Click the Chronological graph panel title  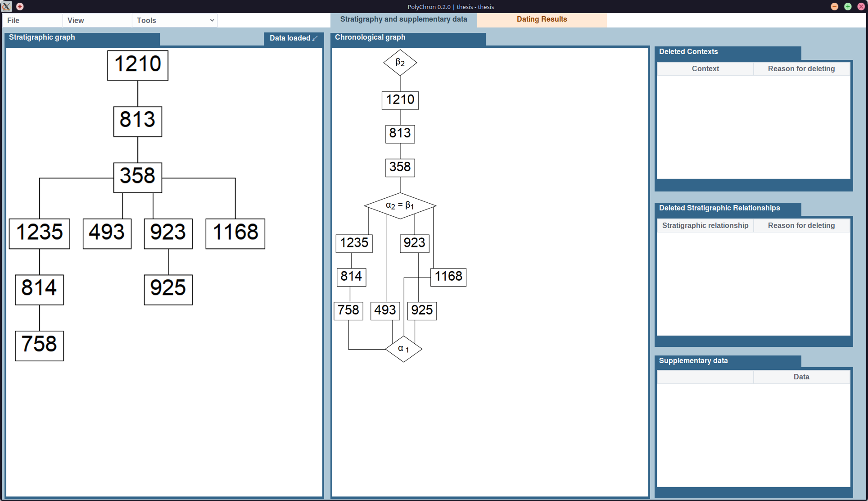click(x=370, y=37)
